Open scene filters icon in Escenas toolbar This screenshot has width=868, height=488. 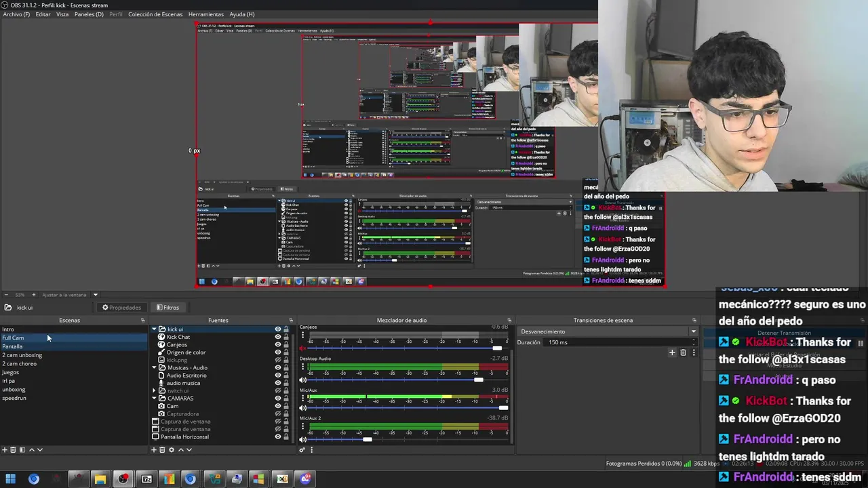(x=22, y=449)
